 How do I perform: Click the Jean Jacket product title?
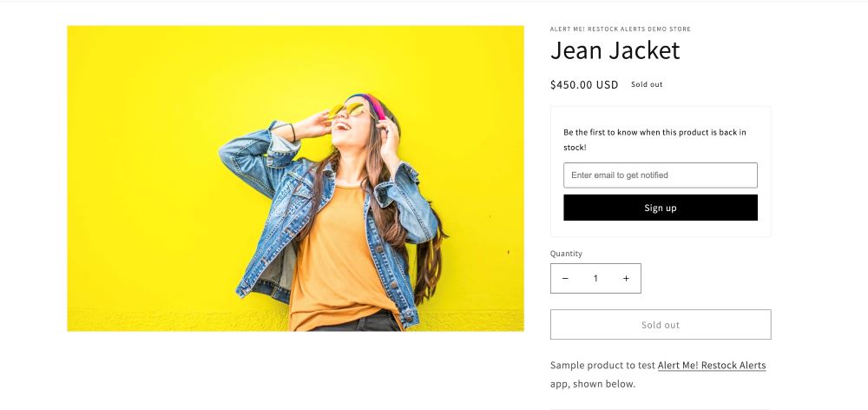(x=615, y=51)
